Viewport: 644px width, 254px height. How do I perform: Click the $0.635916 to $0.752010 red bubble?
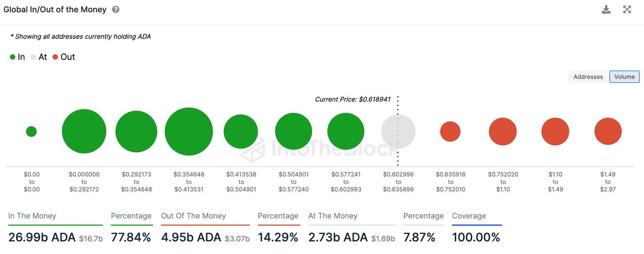(x=450, y=131)
